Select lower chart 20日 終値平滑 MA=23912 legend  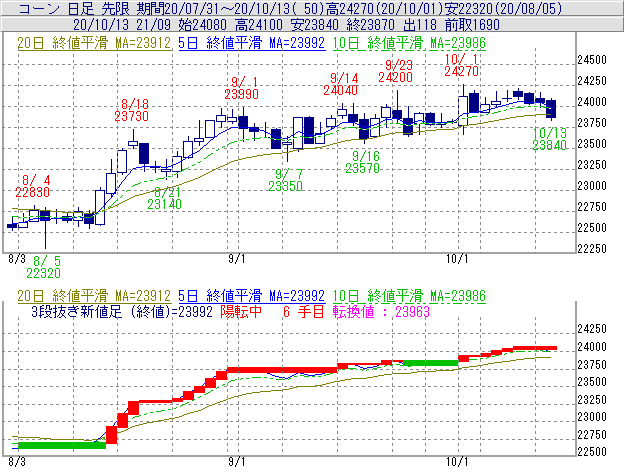click(x=94, y=296)
